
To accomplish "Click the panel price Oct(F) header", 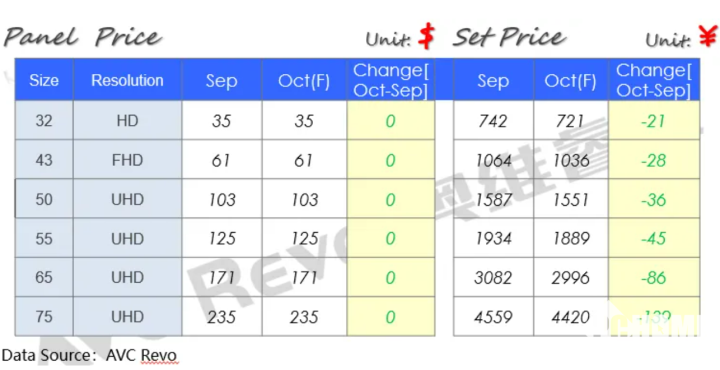I will point(304,80).
